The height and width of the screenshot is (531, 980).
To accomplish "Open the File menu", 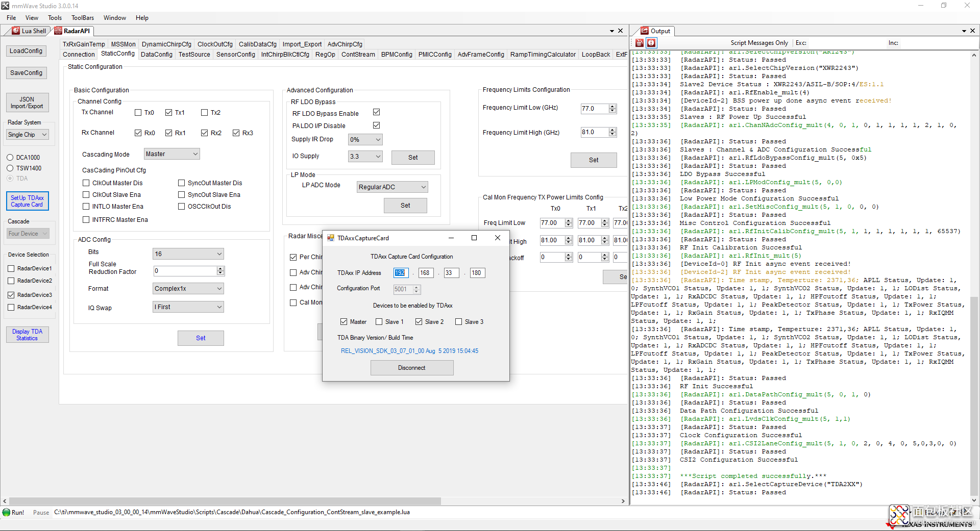I will 11,18.
